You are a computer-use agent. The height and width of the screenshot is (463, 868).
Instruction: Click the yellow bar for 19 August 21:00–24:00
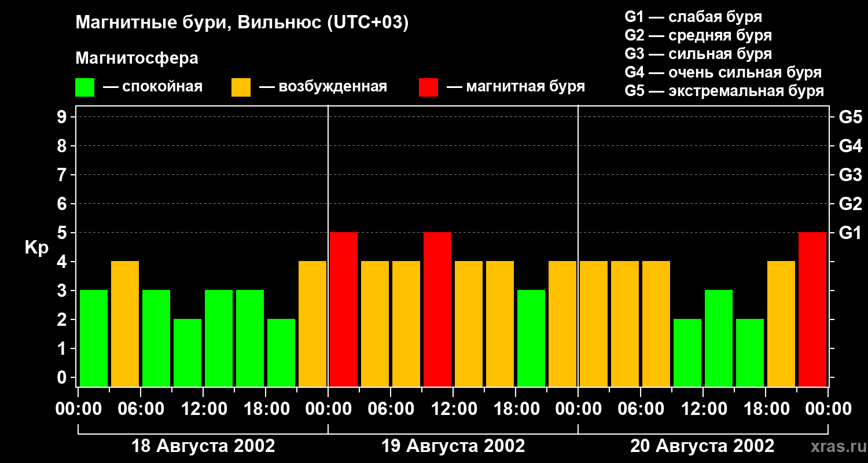pyautogui.click(x=562, y=324)
